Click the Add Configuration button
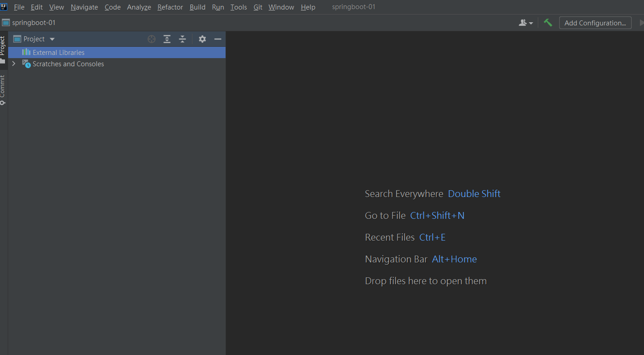This screenshot has height=355, width=644. pyautogui.click(x=595, y=23)
